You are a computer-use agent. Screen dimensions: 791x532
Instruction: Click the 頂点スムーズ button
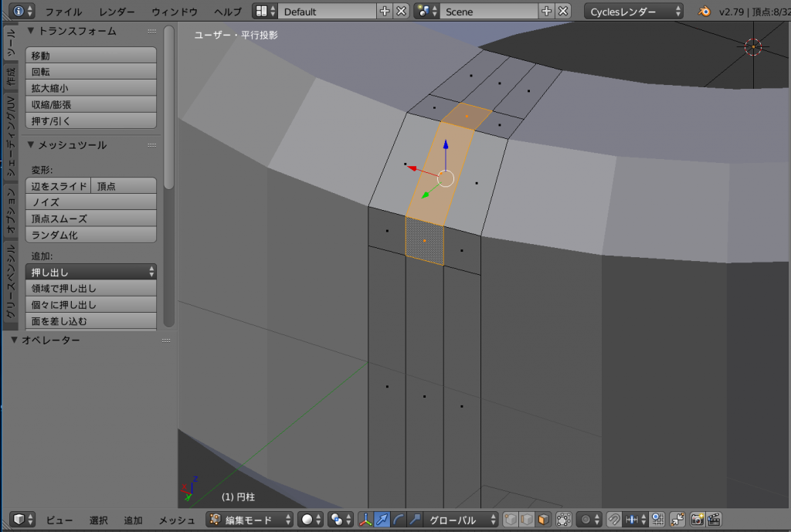(x=90, y=219)
